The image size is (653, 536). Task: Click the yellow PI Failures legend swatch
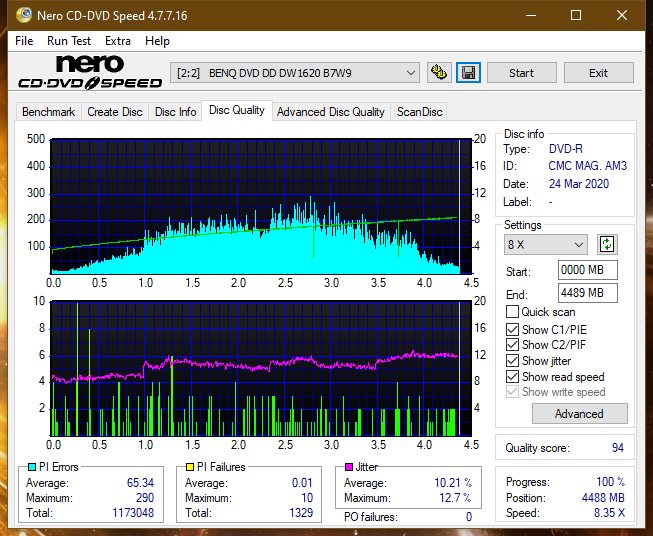click(190, 467)
